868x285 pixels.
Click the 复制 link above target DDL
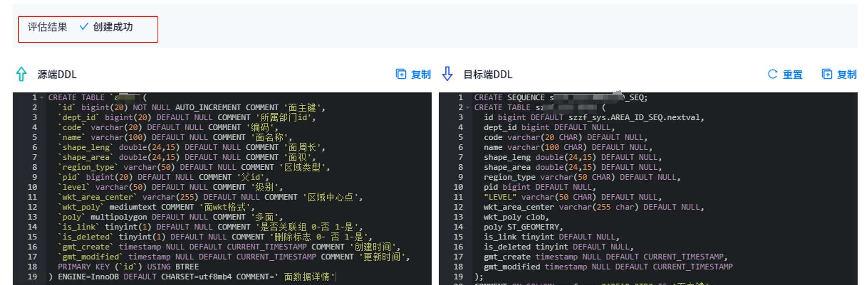pos(847,74)
